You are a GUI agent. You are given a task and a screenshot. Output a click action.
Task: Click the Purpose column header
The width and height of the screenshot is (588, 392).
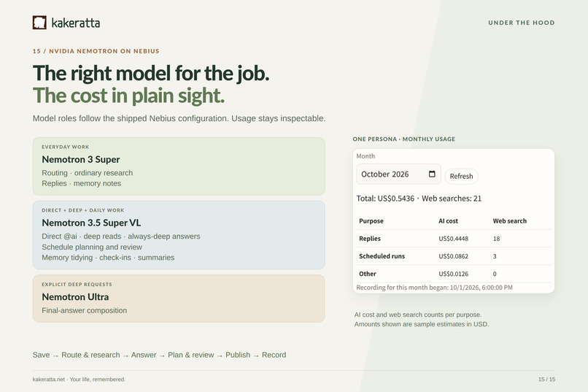[x=371, y=221]
